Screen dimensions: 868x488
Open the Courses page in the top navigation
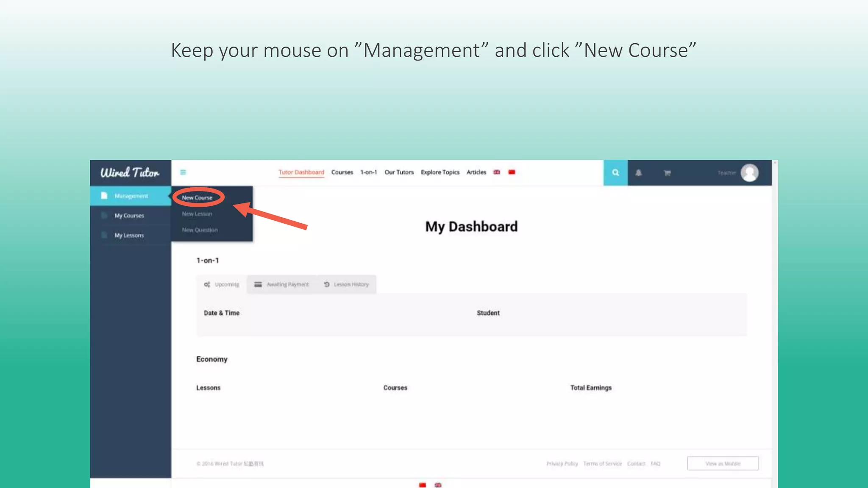pos(342,172)
